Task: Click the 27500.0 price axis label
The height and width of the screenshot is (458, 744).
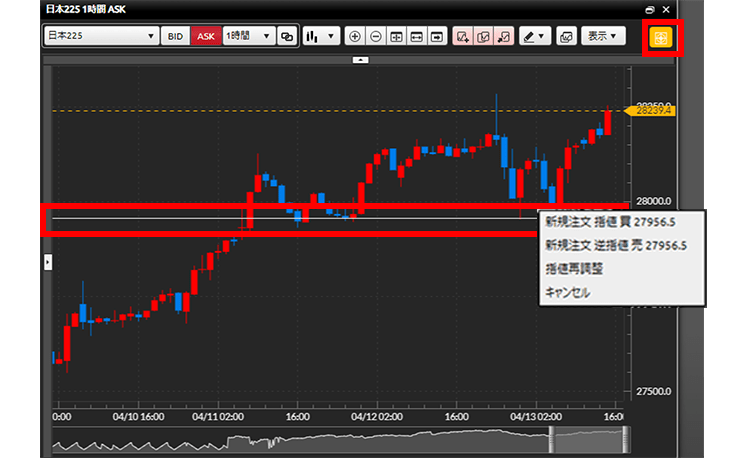Action: 653,392
